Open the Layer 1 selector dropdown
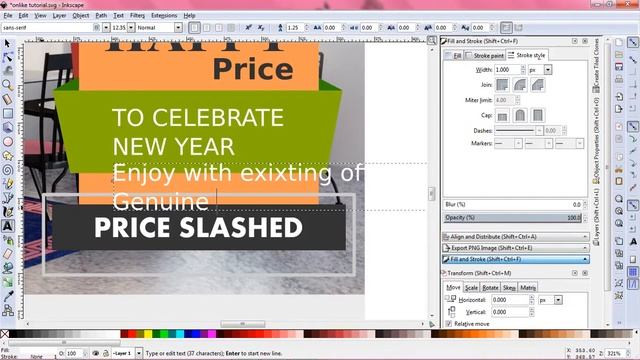Viewport: 640px width, 360px height. [x=139, y=353]
